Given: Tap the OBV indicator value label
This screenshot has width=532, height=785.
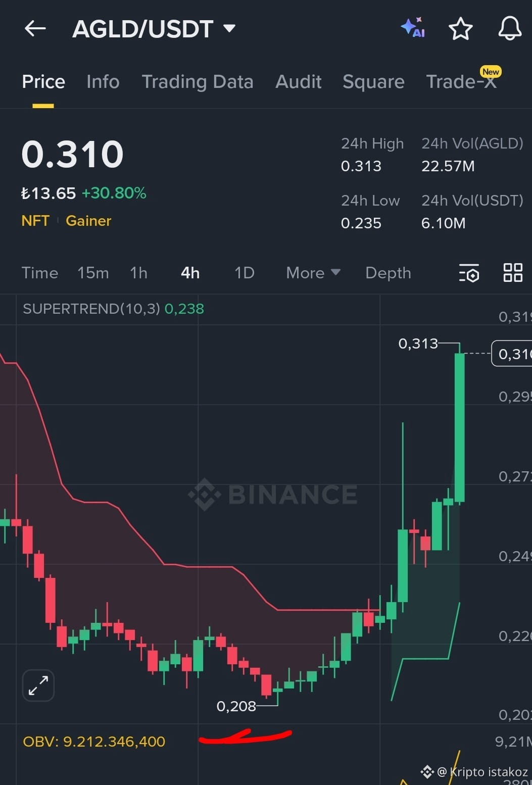Looking at the screenshot, I should click(x=94, y=742).
